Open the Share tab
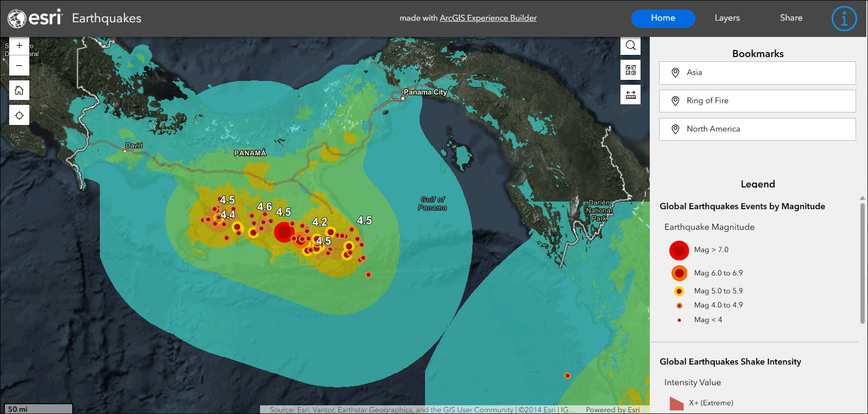The image size is (868, 414). tap(791, 18)
